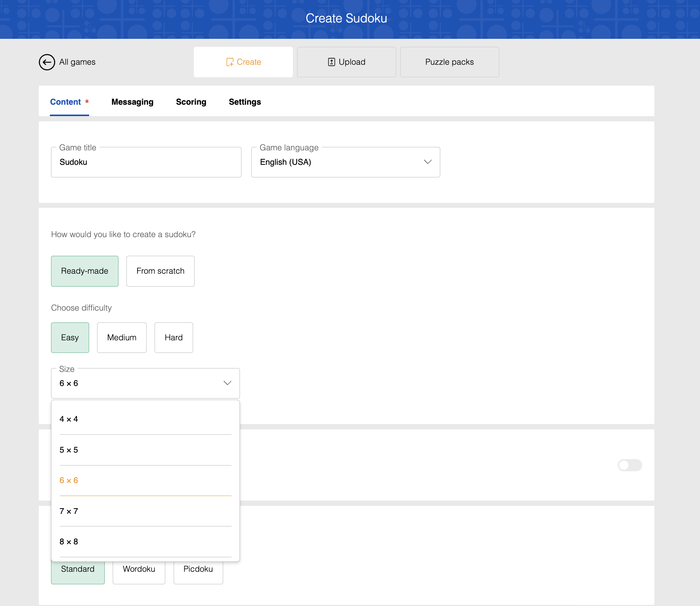Viewport: 700px width, 606px height.
Task: Switch to the Messaging tab
Action: [x=132, y=102]
